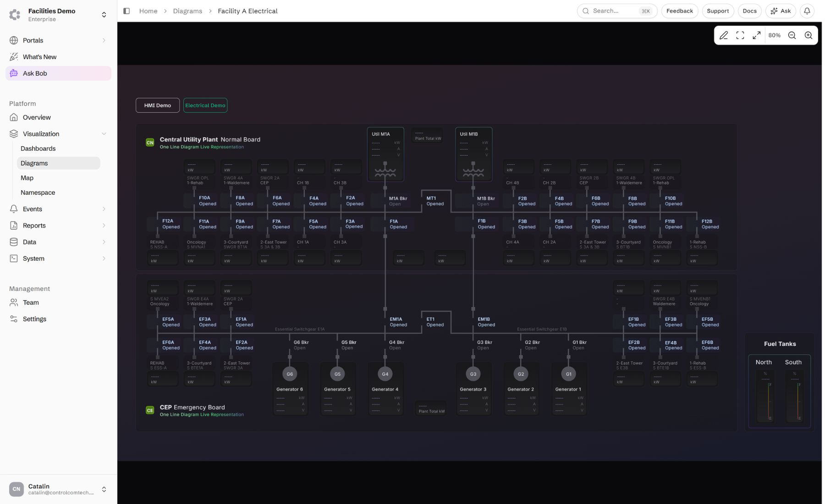Select the G6 generator circle
Screen dimensions: 825x504
tap(291, 375)
